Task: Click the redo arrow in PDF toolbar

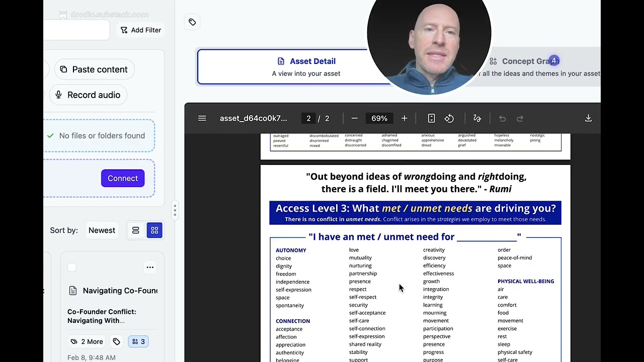Action: (520, 119)
